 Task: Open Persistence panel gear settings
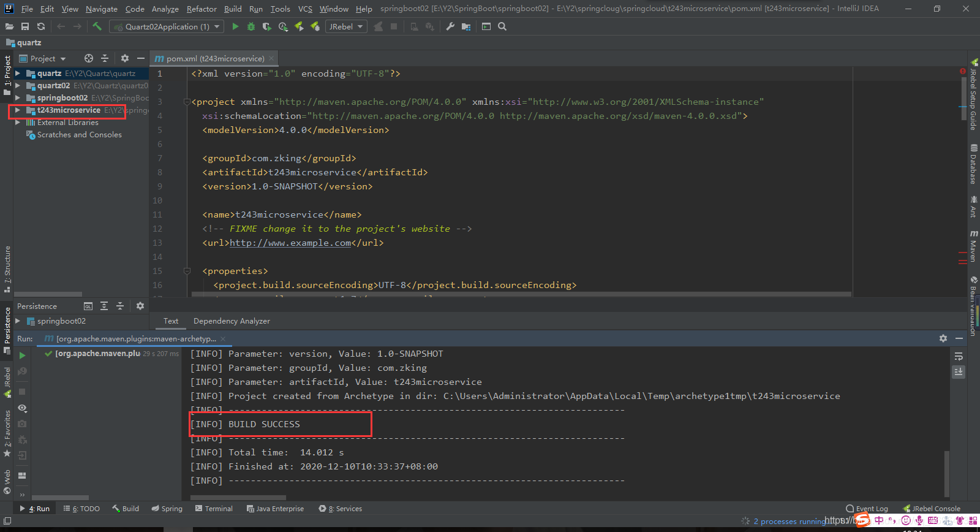pos(140,306)
